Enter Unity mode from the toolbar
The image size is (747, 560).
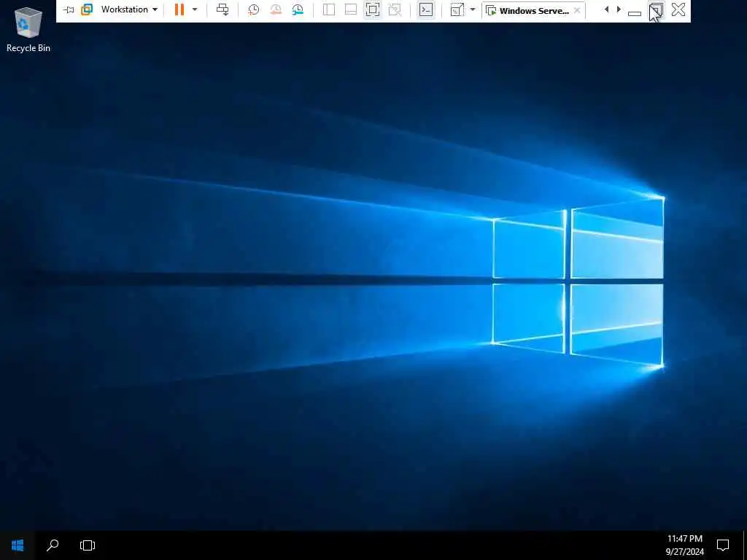point(395,9)
